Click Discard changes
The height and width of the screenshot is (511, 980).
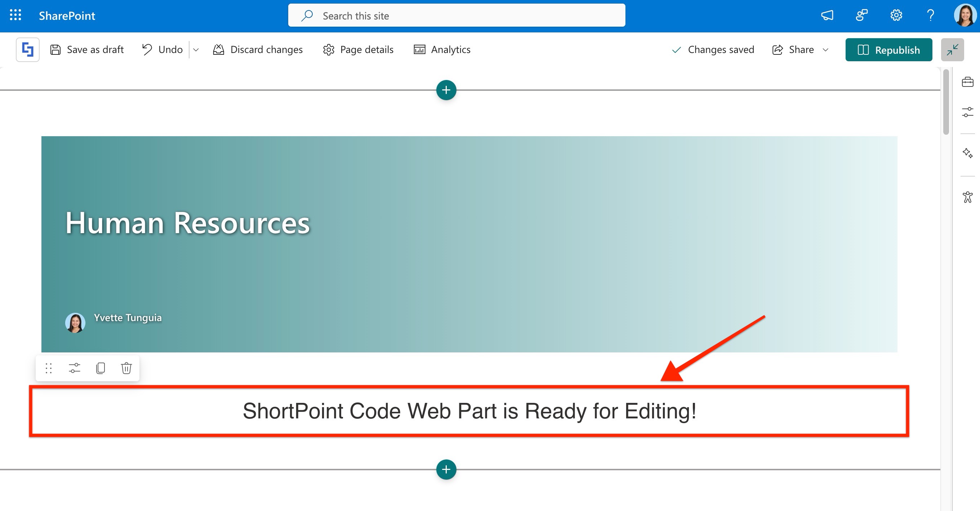click(x=258, y=50)
